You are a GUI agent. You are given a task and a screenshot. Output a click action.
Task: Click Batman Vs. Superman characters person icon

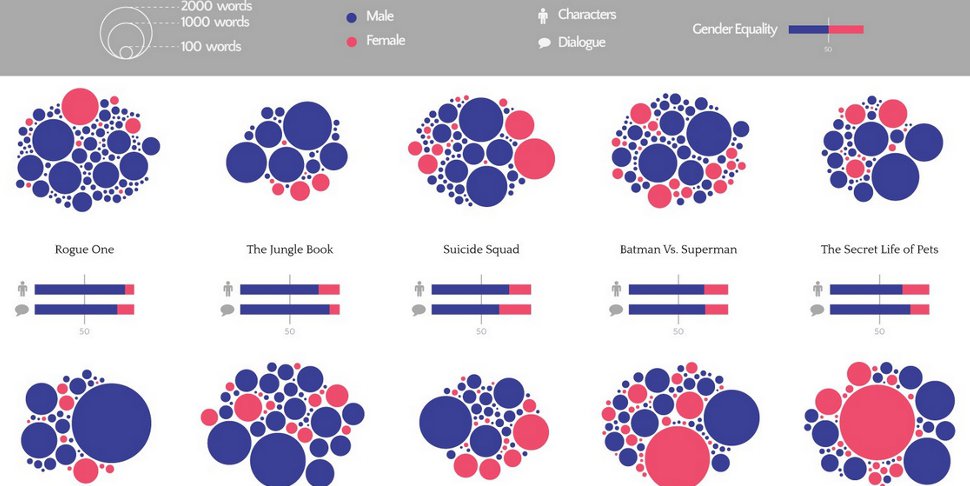pos(616,289)
